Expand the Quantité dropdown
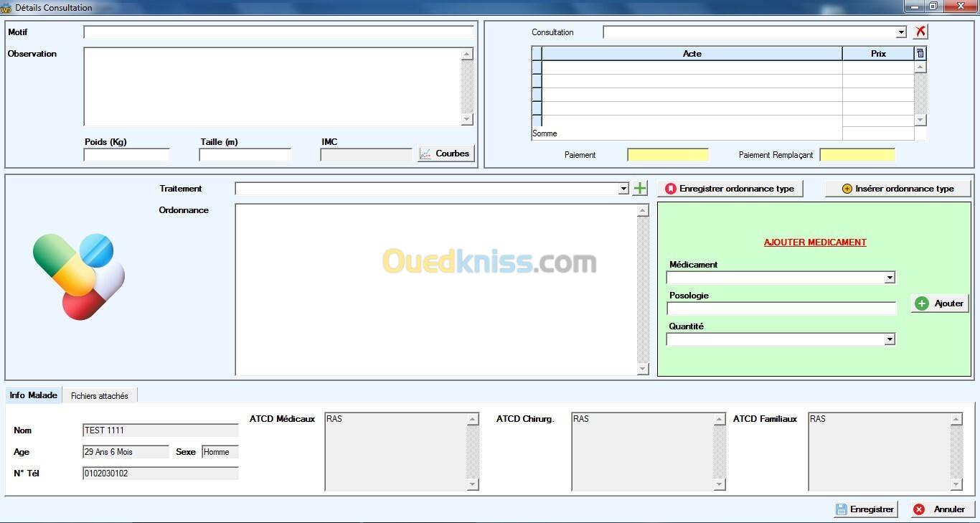This screenshot has width=980, height=523. coord(890,339)
